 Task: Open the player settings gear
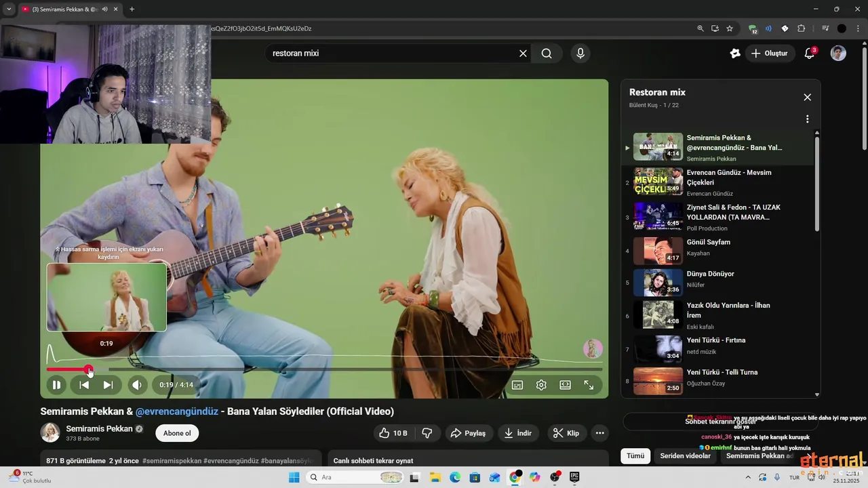(541, 385)
